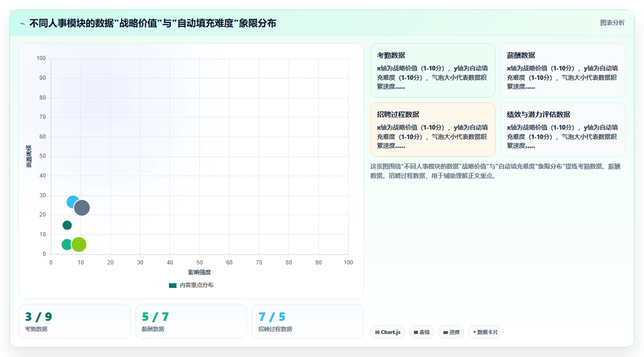The image size is (644, 357).
Task: Click the icon inside the 表格 chip
Action: (x=416, y=332)
